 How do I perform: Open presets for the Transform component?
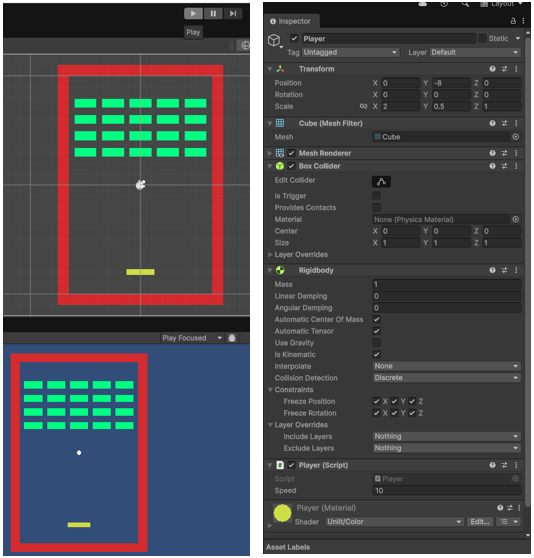pos(504,69)
